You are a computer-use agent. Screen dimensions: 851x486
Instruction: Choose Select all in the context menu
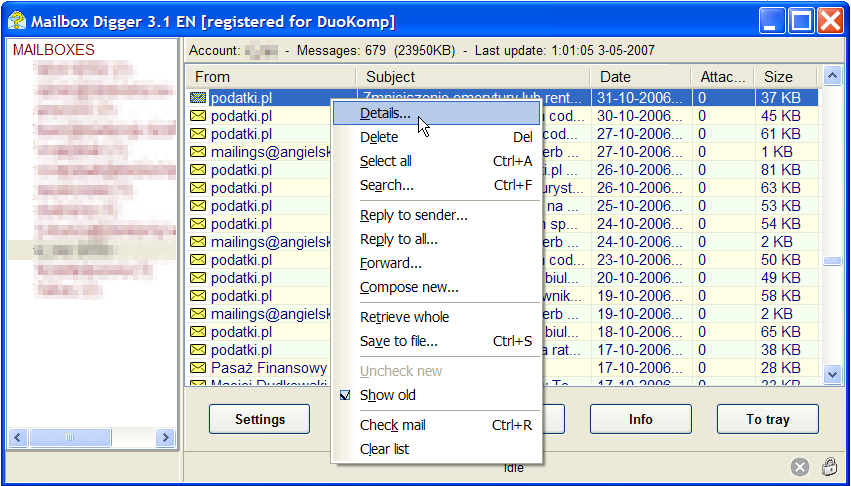pos(436,161)
